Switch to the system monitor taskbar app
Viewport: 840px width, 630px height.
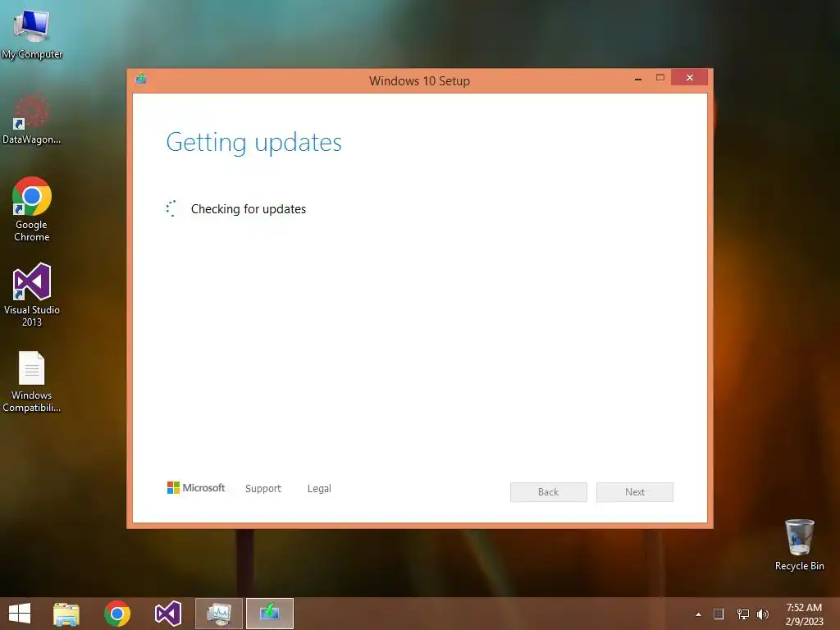click(219, 614)
